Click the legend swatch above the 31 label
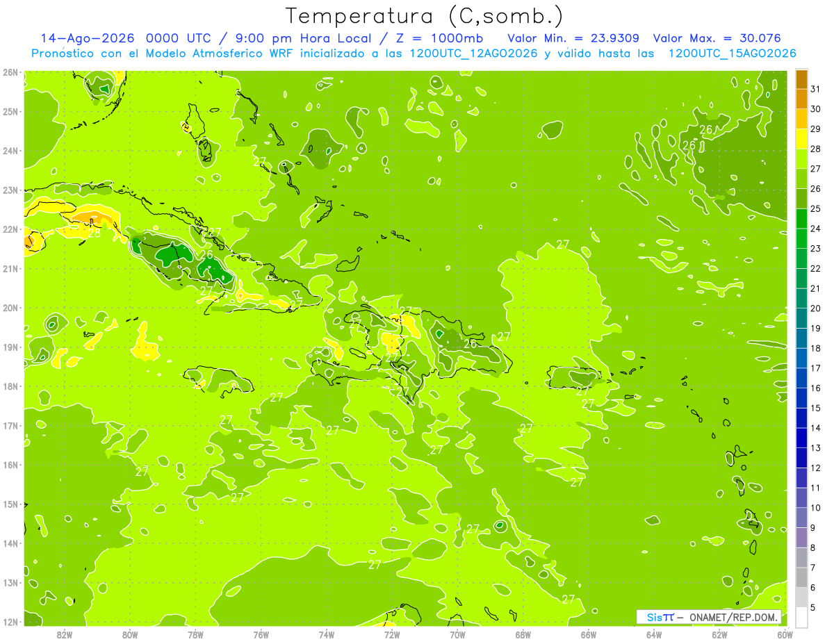Image resolution: width=834 pixels, height=644 pixels. coord(801,79)
